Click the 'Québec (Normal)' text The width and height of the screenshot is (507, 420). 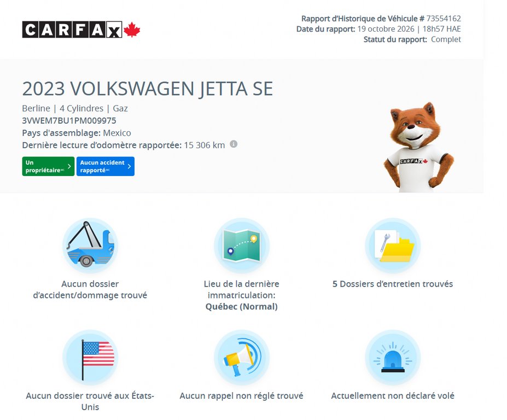(242, 306)
